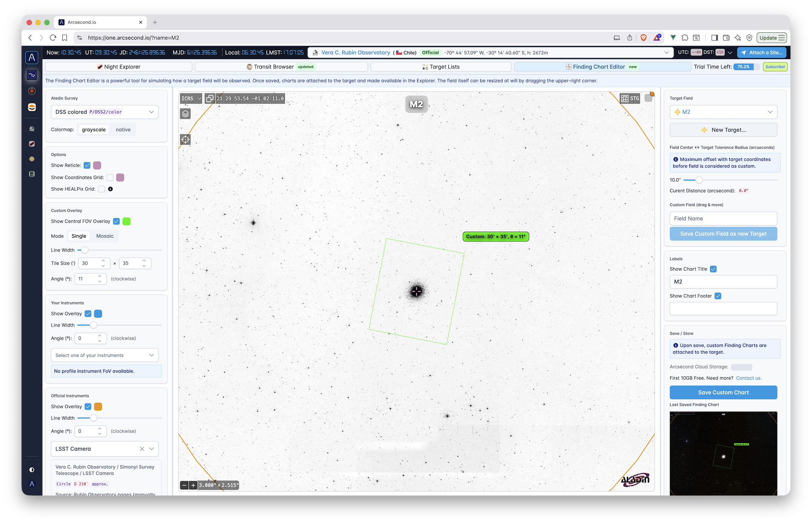Click the Subscribe! button
This screenshot has width=812, height=524.
click(x=775, y=67)
